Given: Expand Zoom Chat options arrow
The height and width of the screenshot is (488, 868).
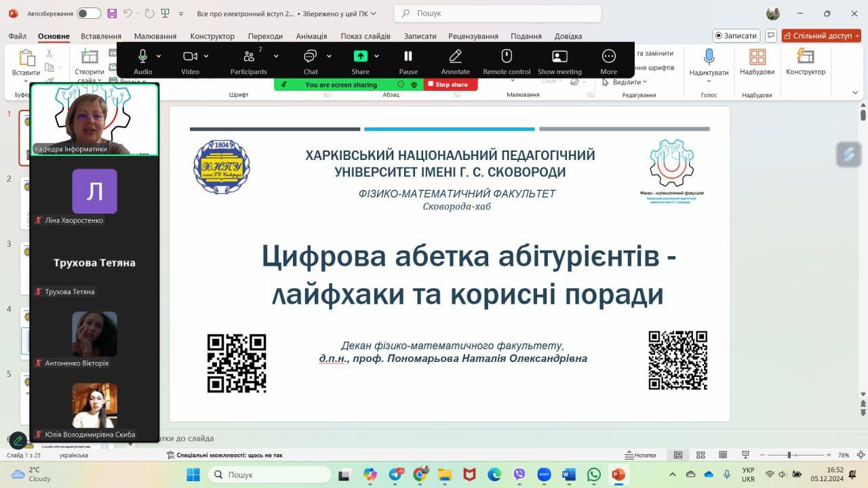Looking at the screenshot, I should 329,56.
